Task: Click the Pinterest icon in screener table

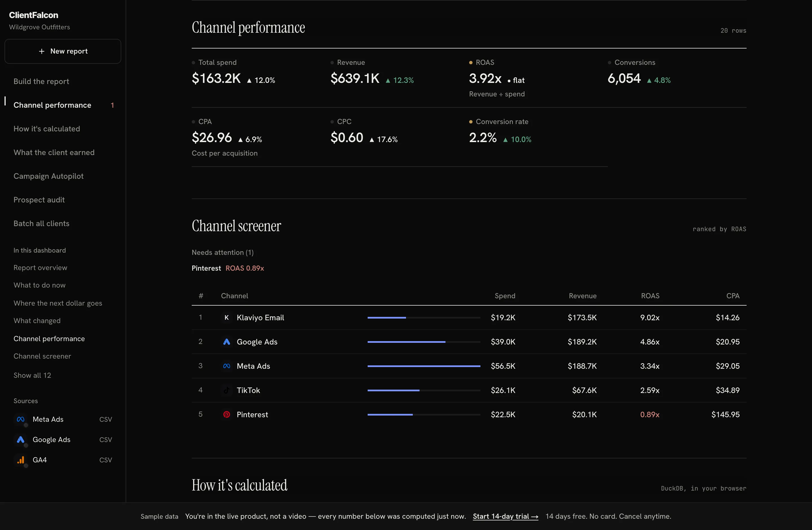Action: pos(226,414)
